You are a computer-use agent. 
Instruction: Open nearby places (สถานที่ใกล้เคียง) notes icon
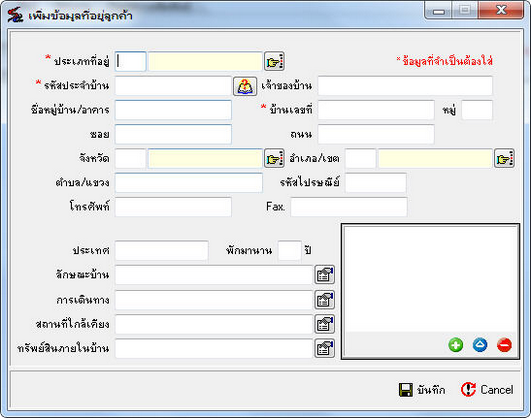[324, 324]
